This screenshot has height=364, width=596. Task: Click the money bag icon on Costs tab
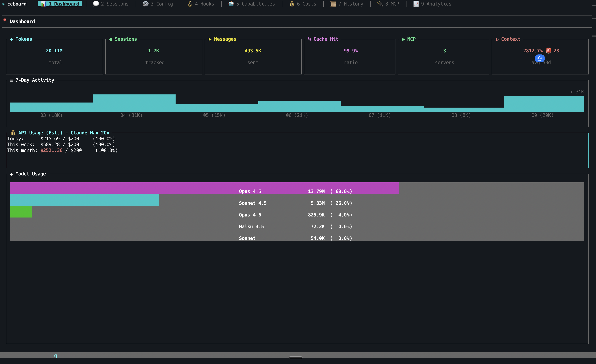tap(291, 4)
